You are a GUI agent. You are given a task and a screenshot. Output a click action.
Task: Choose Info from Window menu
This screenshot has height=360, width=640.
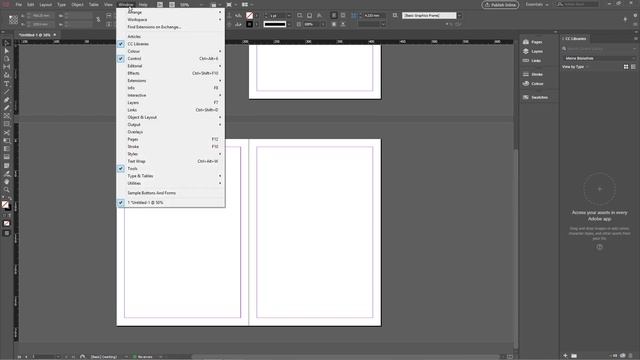coord(170,88)
